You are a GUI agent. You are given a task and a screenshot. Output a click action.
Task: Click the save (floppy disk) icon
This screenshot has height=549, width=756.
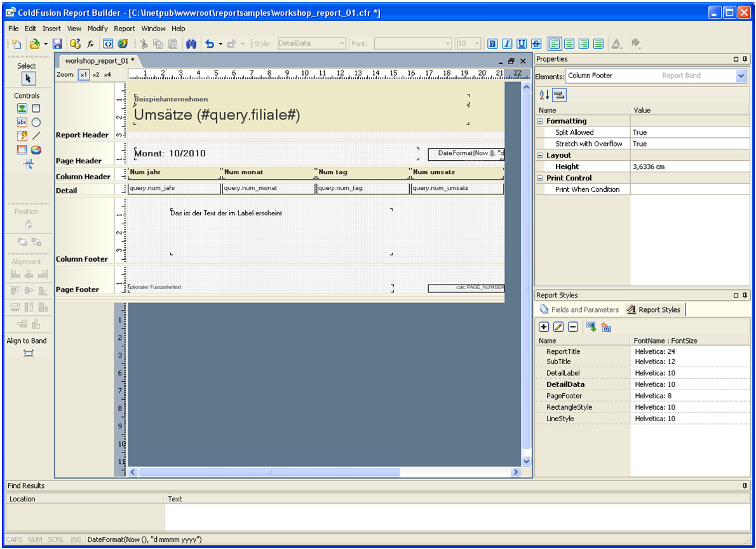57,44
